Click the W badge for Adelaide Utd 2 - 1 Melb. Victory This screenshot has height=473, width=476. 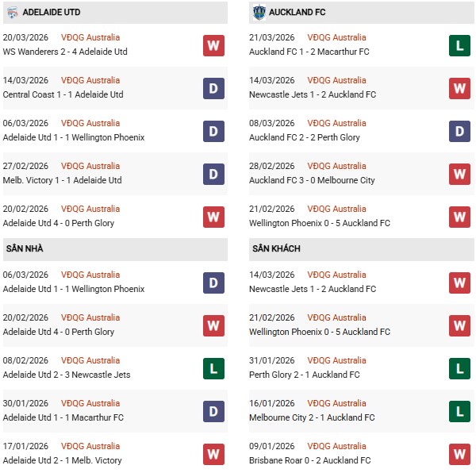tap(213, 454)
